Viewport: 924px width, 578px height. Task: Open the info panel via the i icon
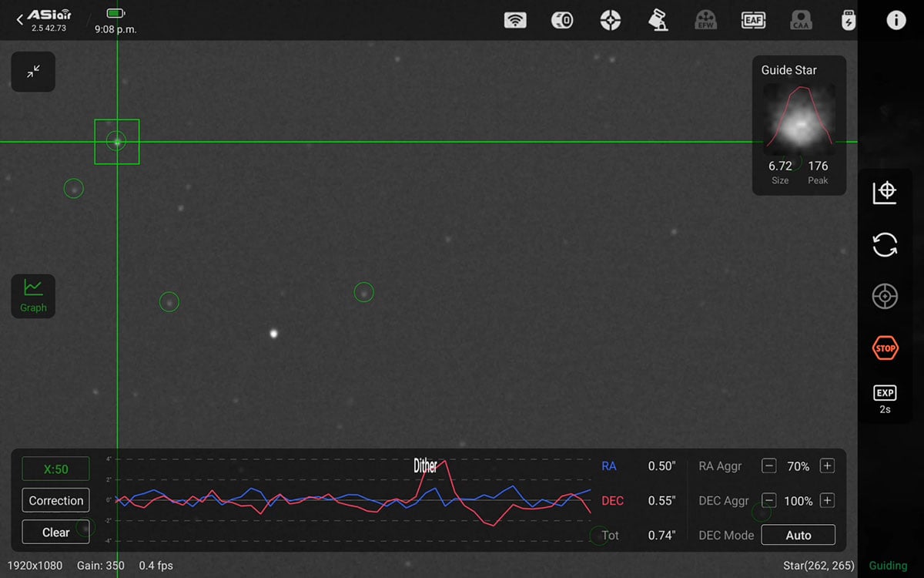896,20
